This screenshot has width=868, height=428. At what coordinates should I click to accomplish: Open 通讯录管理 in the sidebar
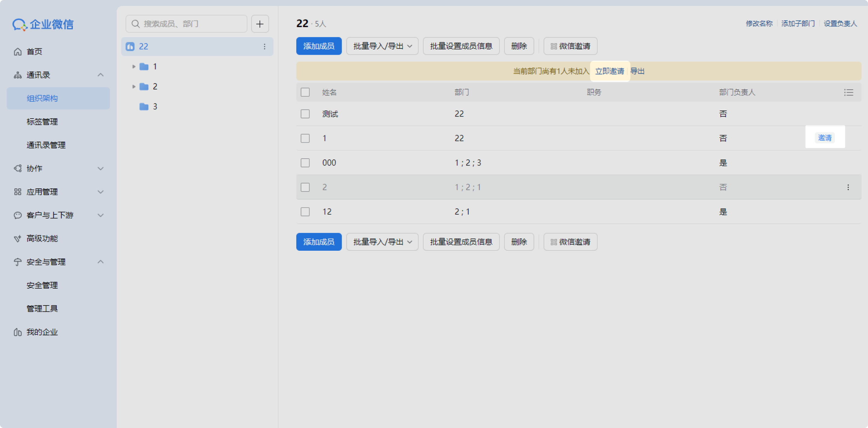coord(46,145)
